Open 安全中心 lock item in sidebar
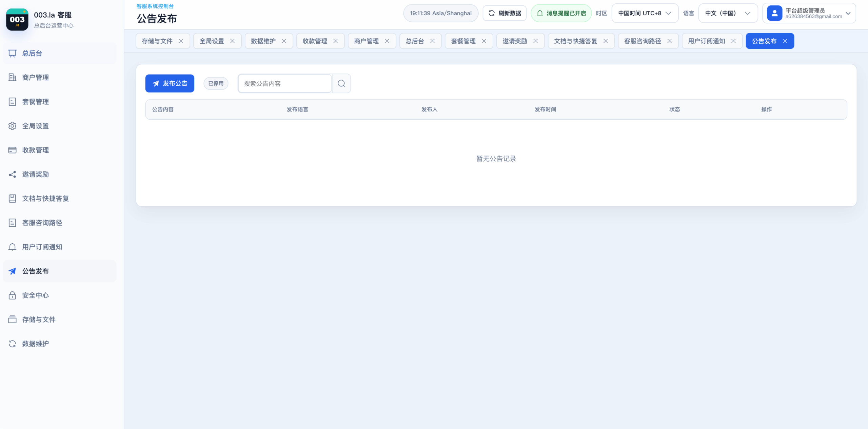The width and height of the screenshot is (868, 429). [59, 295]
